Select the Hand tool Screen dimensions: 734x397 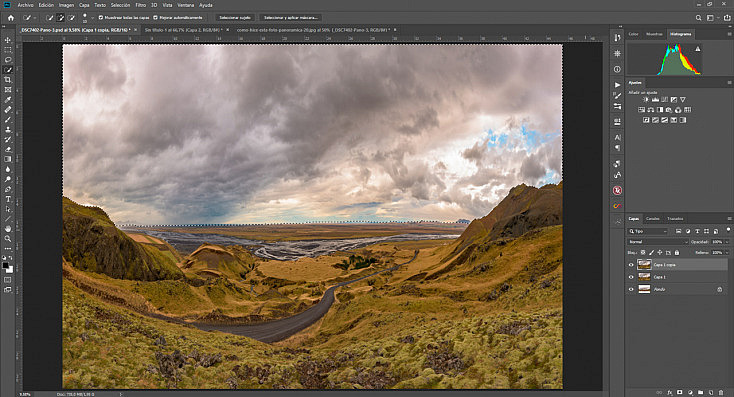click(x=7, y=229)
